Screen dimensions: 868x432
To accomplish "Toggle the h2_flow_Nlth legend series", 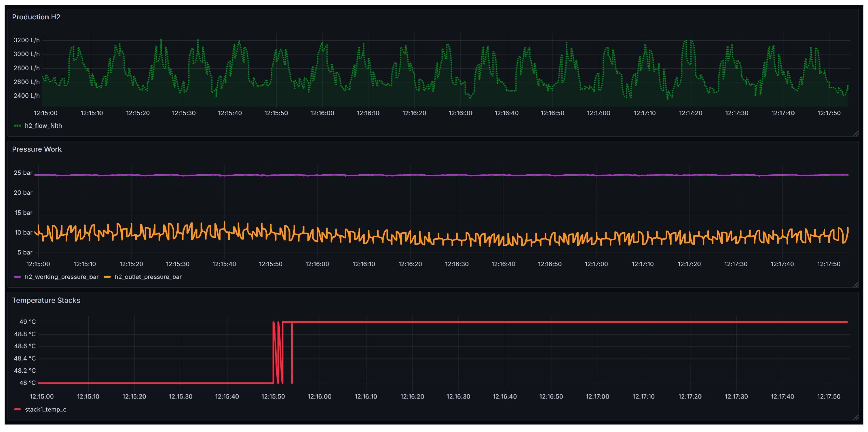I will tap(43, 125).
